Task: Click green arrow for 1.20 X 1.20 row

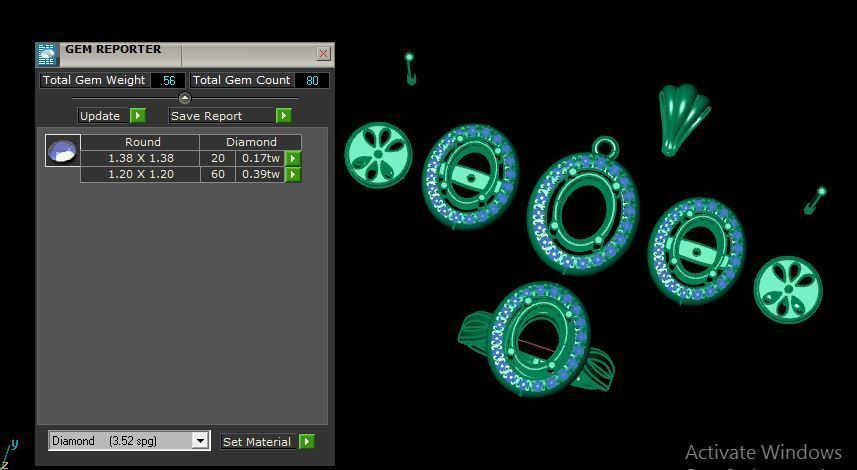Action: pyautogui.click(x=294, y=174)
